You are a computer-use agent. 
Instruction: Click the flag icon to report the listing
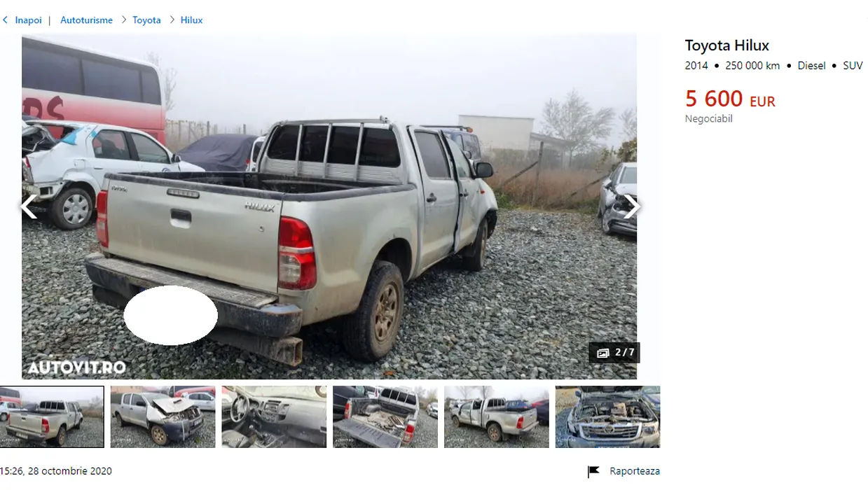pyautogui.click(x=593, y=471)
